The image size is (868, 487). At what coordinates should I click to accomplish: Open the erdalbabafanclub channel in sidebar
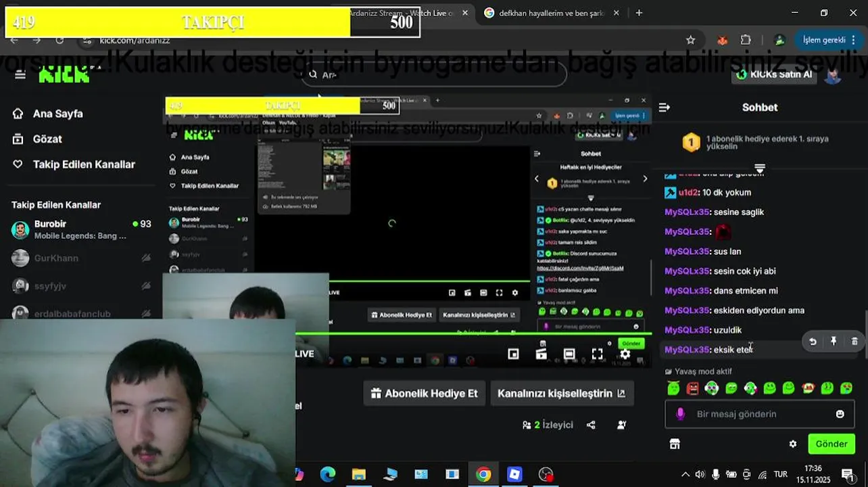coord(81,312)
